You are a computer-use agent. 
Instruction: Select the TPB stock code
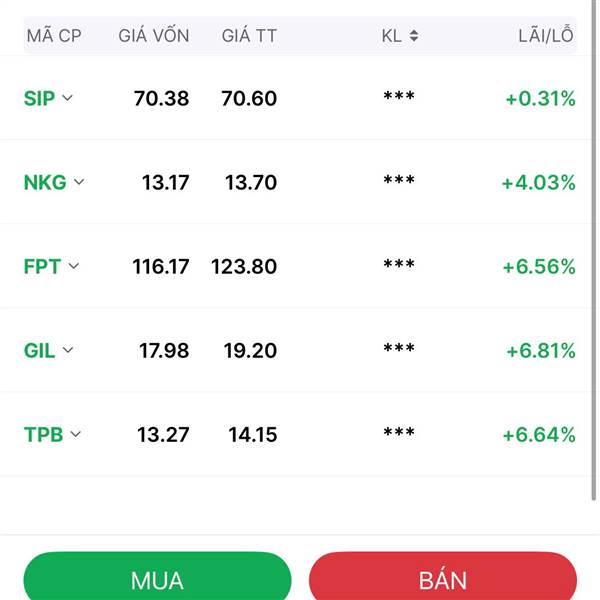coord(43,434)
